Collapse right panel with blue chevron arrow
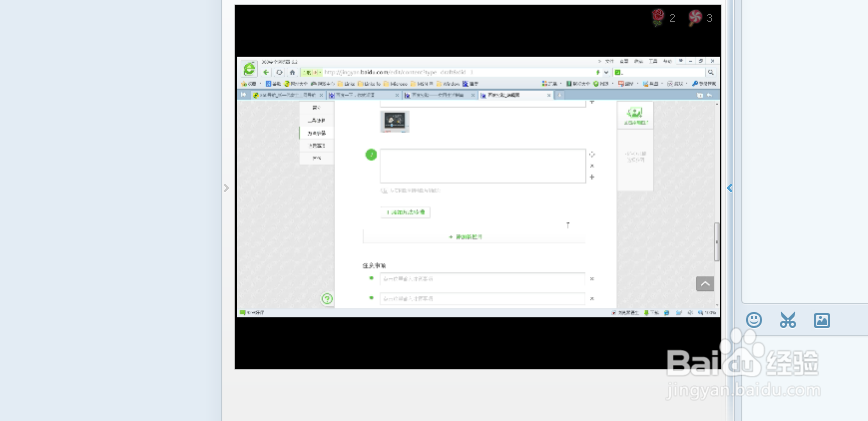Viewport: 868px width, 421px height. (730, 188)
